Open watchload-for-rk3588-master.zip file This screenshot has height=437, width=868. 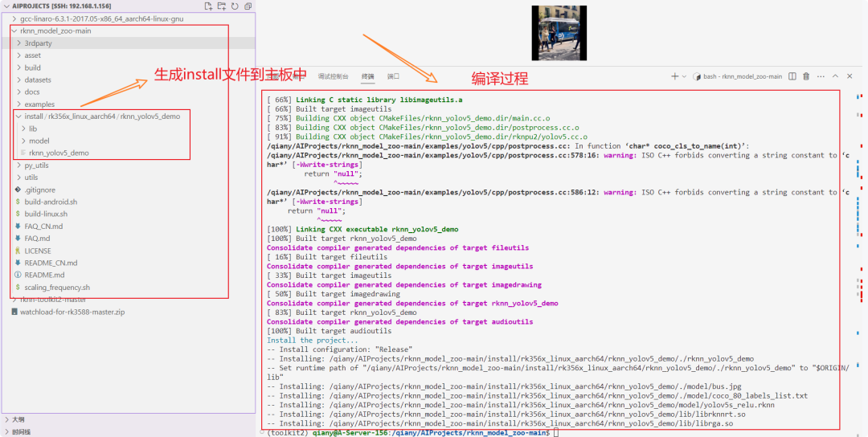[72, 312]
